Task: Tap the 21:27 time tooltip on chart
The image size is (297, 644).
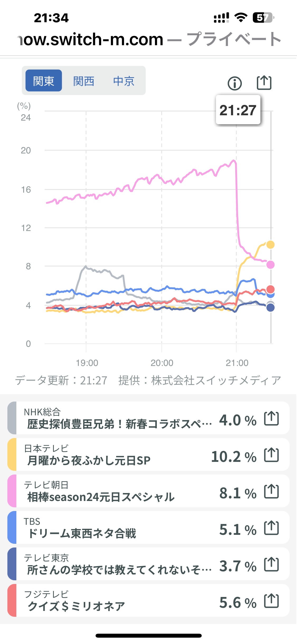Action: click(238, 110)
